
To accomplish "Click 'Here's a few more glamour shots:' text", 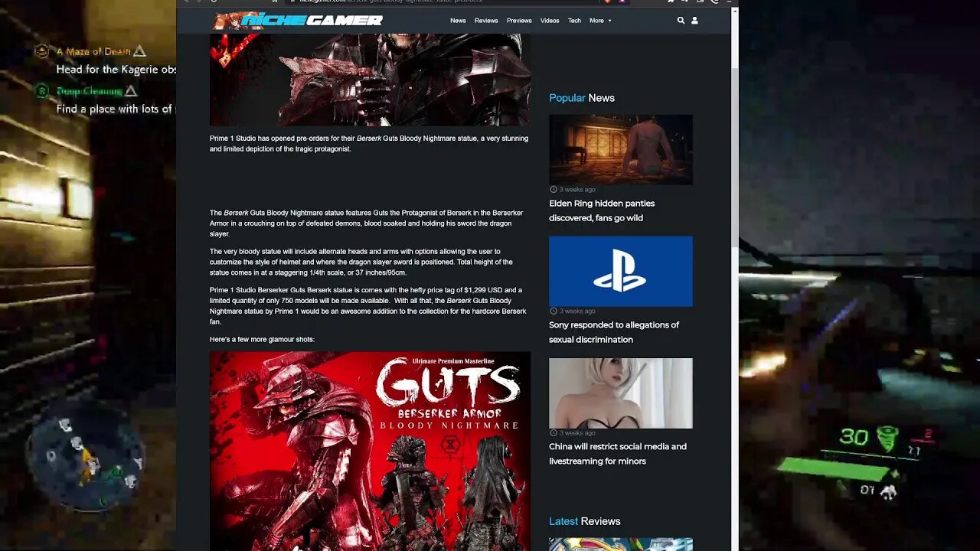I will click(x=262, y=339).
